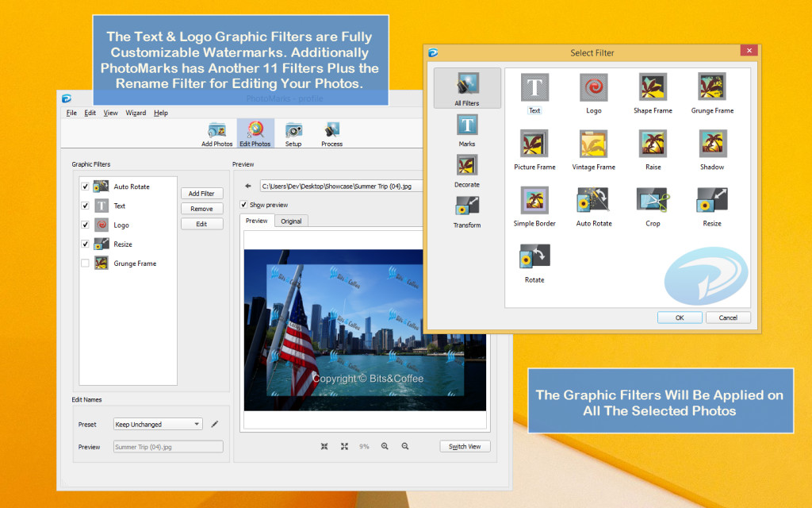Click the Remove button
This screenshot has height=508, width=812.
coord(201,209)
